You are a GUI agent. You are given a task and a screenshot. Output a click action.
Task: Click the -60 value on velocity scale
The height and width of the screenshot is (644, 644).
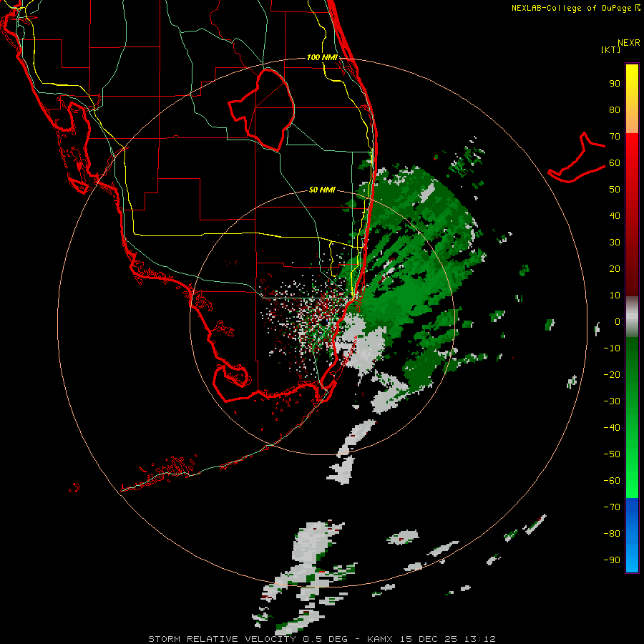(612, 481)
